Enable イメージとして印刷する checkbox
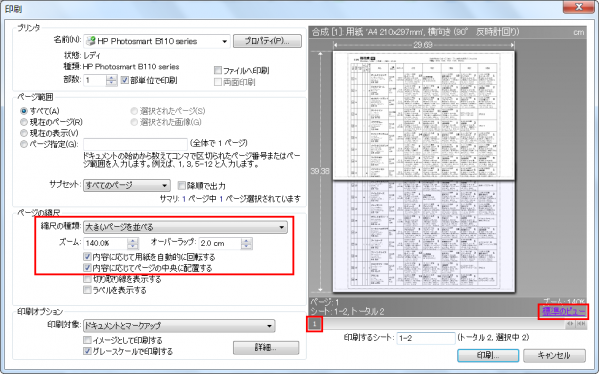 [87, 340]
